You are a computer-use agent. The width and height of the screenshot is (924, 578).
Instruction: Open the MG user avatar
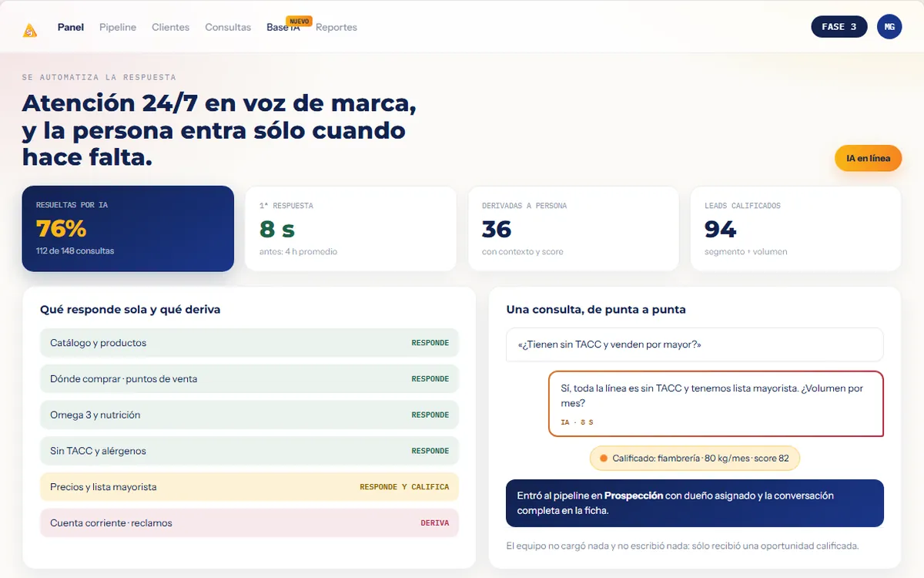(889, 27)
